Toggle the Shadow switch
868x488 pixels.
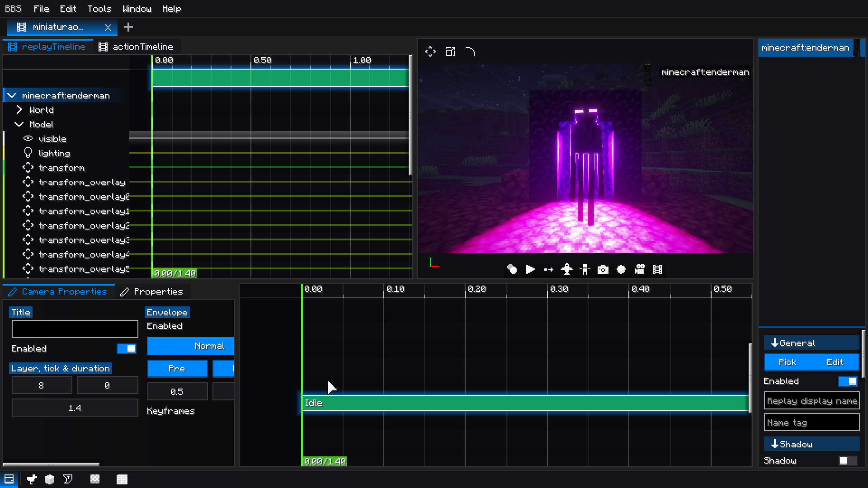pyautogui.click(x=848, y=460)
